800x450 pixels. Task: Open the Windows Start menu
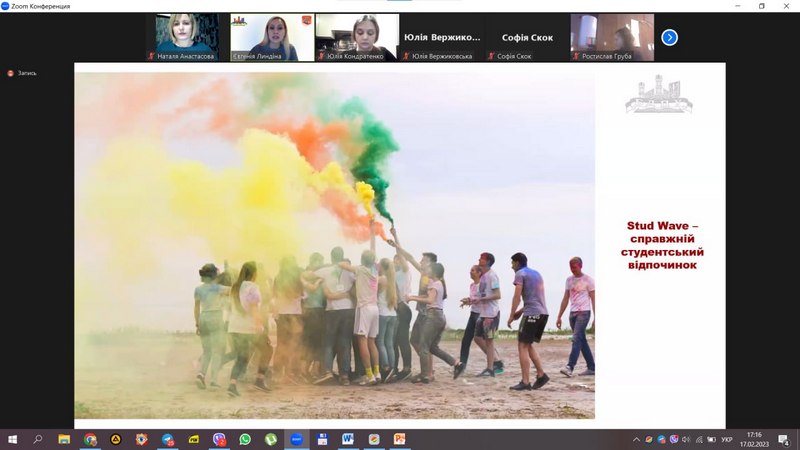pos(13,439)
